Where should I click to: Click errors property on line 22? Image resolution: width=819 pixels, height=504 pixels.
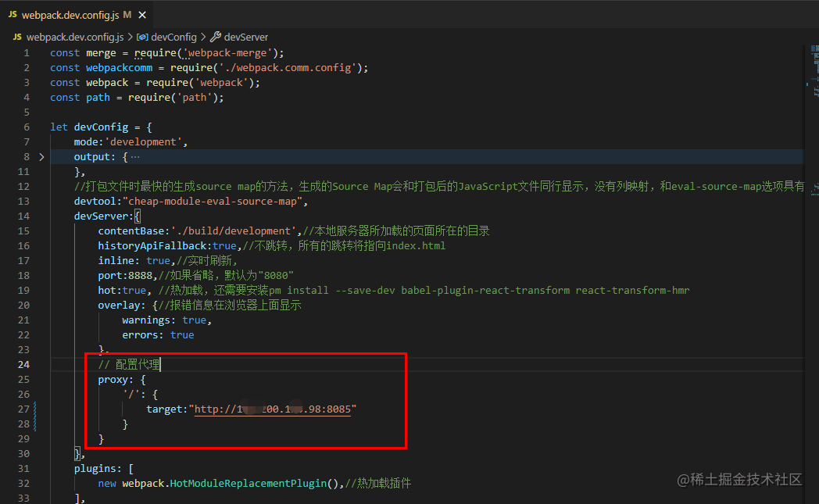click(x=140, y=334)
